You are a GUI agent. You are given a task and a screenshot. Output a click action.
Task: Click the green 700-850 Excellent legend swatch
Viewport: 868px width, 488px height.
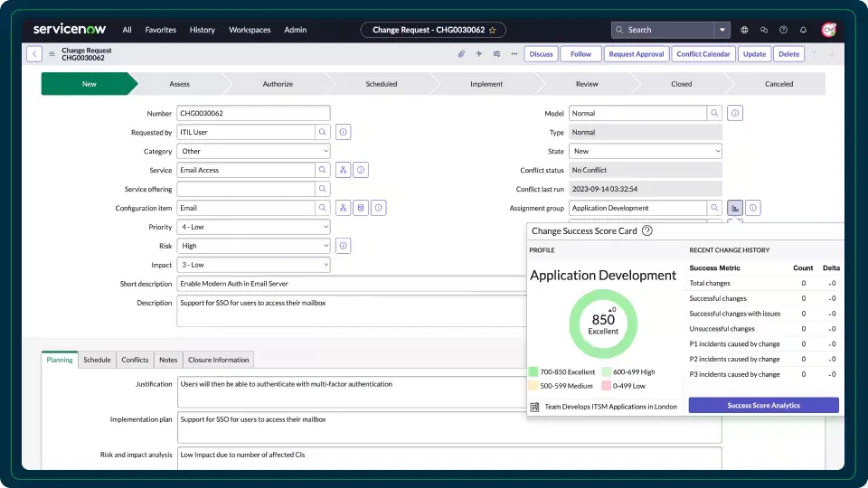[533, 371]
